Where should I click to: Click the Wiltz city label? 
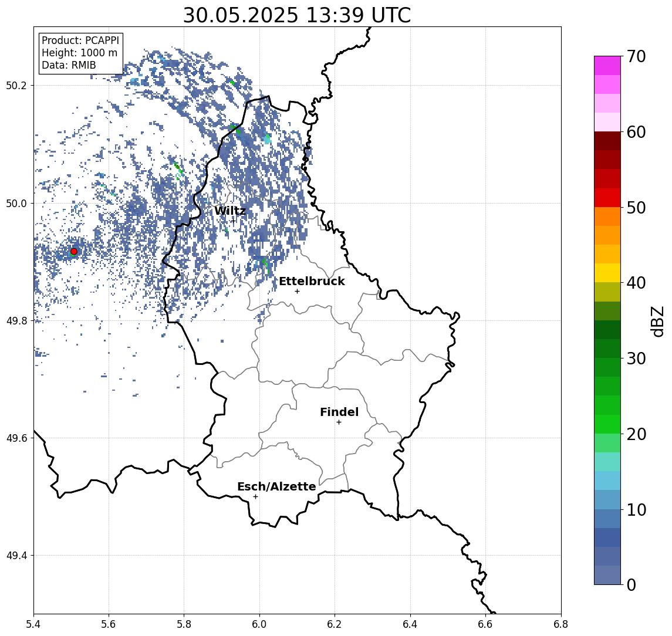click(230, 211)
